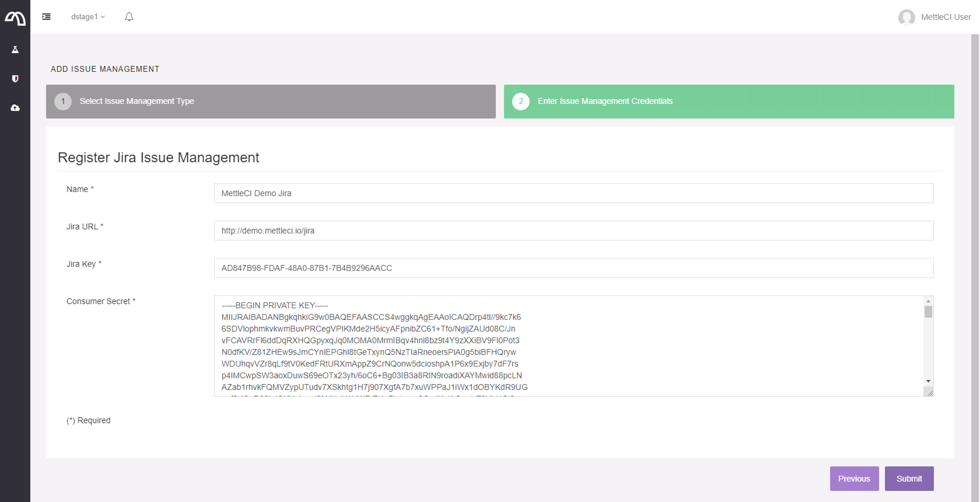Click into the Name input field
Screen dimensions: 980x502
click(573, 193)
